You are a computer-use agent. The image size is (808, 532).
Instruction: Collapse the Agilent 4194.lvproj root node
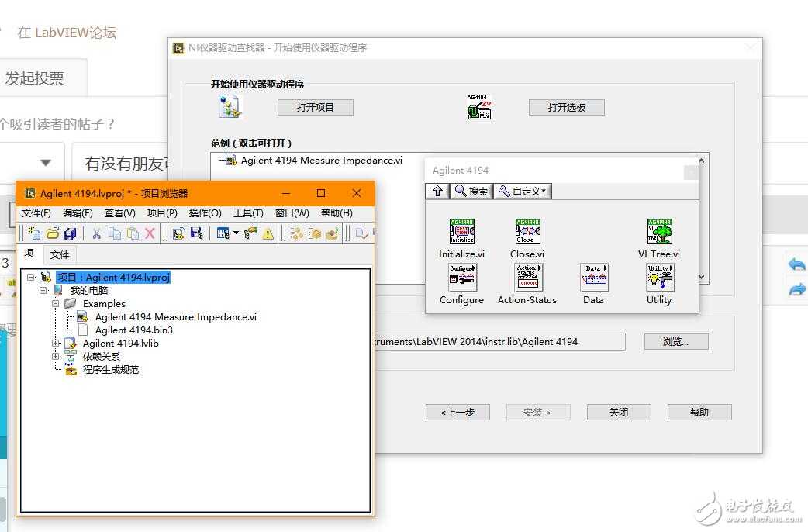pos(31,277)
